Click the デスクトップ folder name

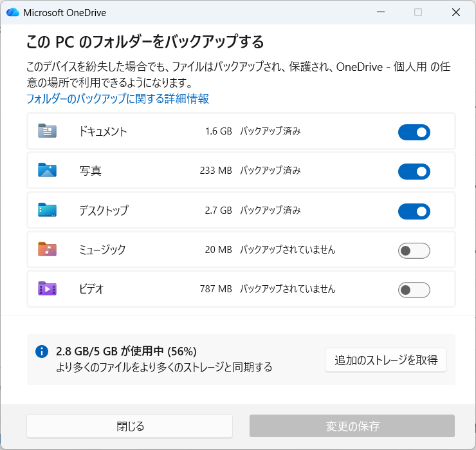point(104,211)
